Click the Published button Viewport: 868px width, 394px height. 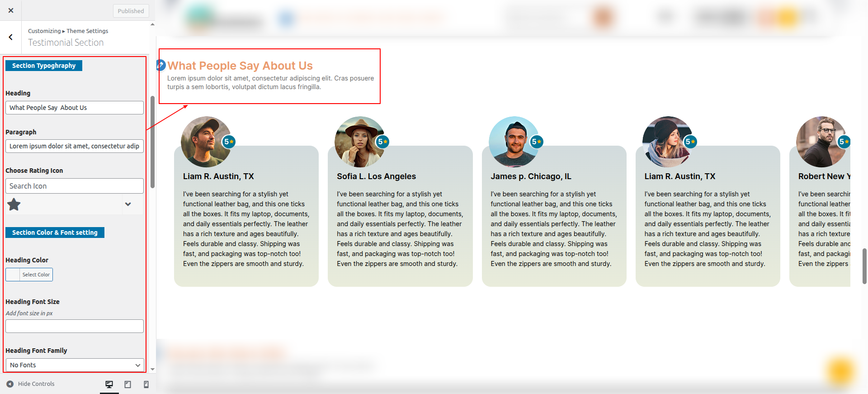pos(131,11)
